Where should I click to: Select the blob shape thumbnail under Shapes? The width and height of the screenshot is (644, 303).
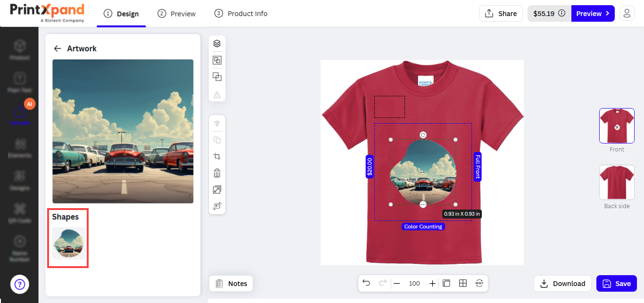[x=68, y=243]
